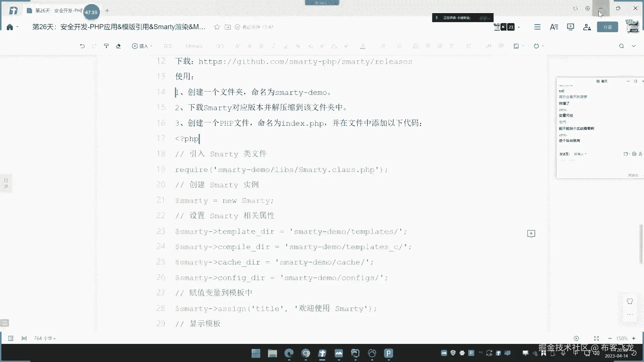This screenshot has width=644, height=362.
Task: Click the 分享 share button
Action: tap(607, 27)
